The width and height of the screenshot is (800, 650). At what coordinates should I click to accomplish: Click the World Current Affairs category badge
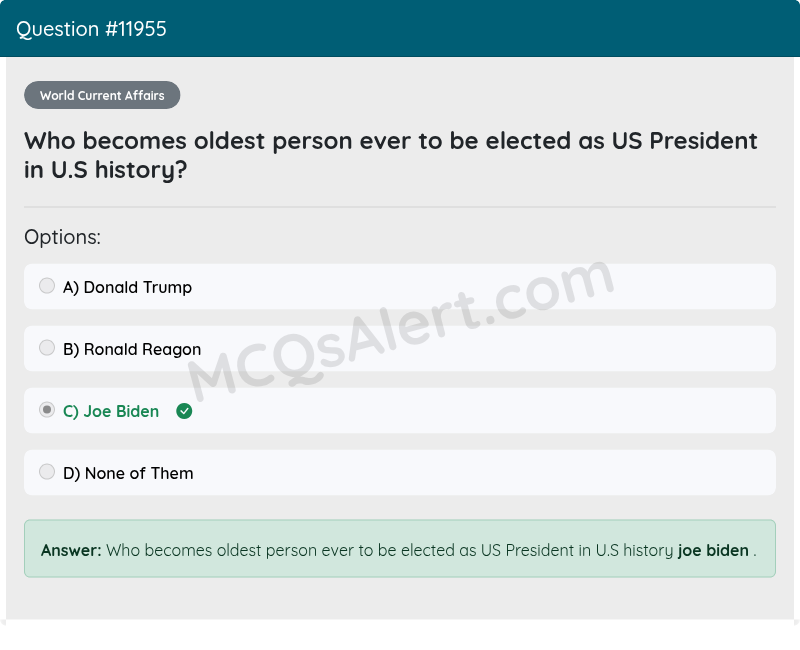[x=102, y=95]
